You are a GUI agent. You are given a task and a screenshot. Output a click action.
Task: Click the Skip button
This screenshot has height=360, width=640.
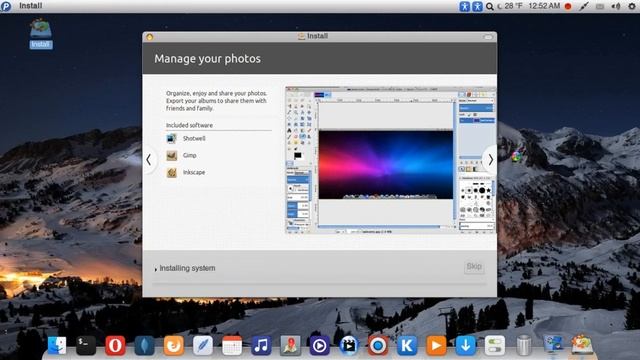474,267
